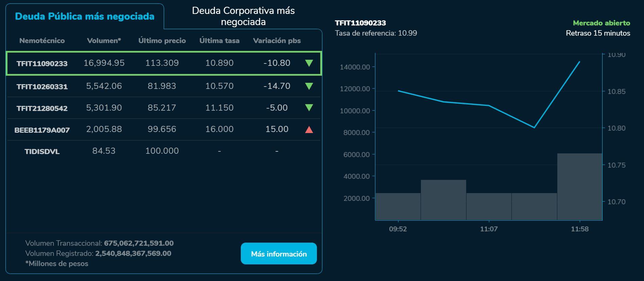Sort by the Variación pbs column header

(276, 40)
